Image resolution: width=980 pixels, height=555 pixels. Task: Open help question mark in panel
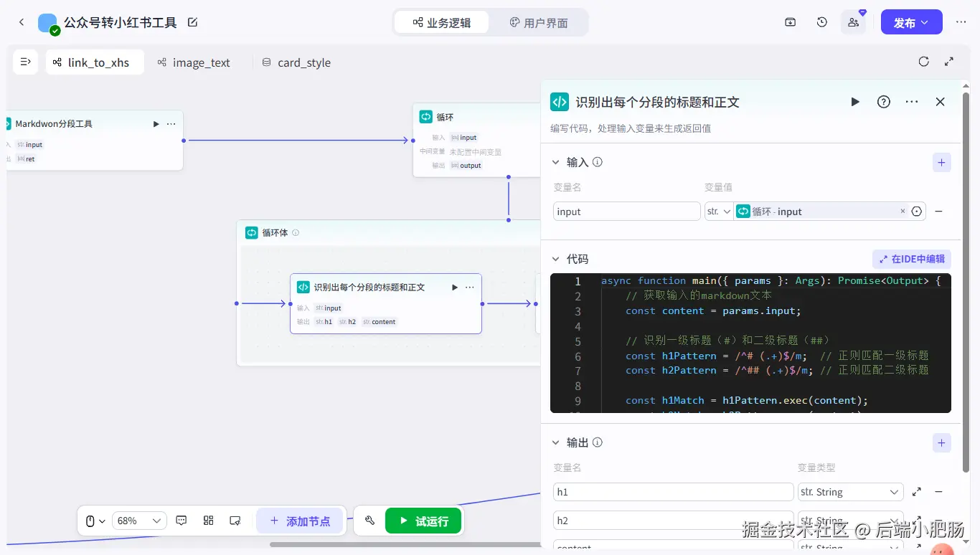884,102
